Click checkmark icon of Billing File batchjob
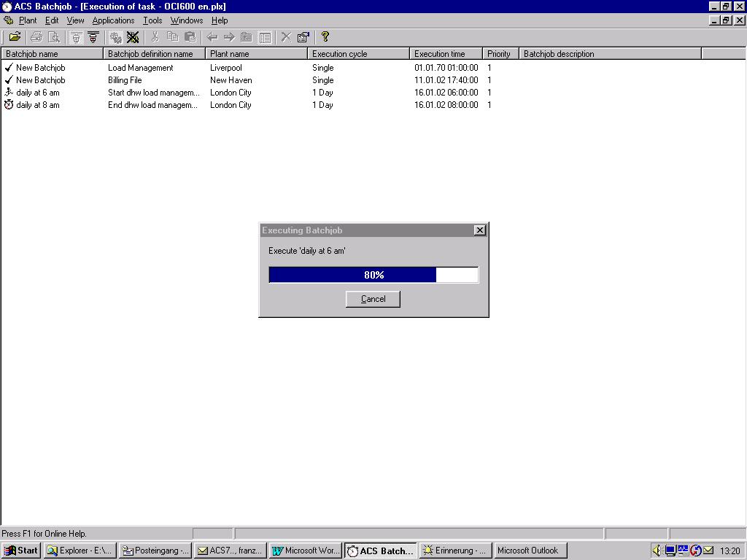 pyautogui.click(x=9, y=79)
